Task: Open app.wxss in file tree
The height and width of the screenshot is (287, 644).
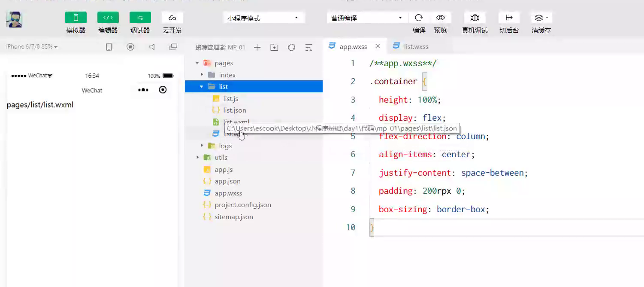Action: [x=254, y=193]
